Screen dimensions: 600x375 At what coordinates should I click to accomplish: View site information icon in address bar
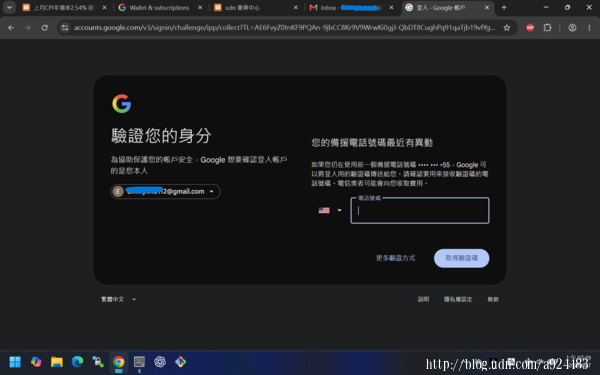pos(65,28)
